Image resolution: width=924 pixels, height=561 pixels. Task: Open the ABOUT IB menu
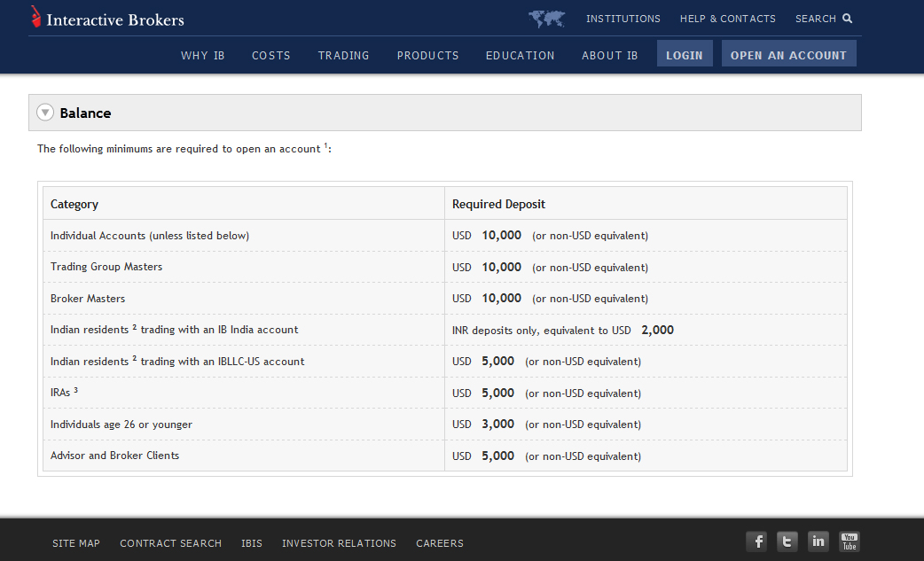610,55
